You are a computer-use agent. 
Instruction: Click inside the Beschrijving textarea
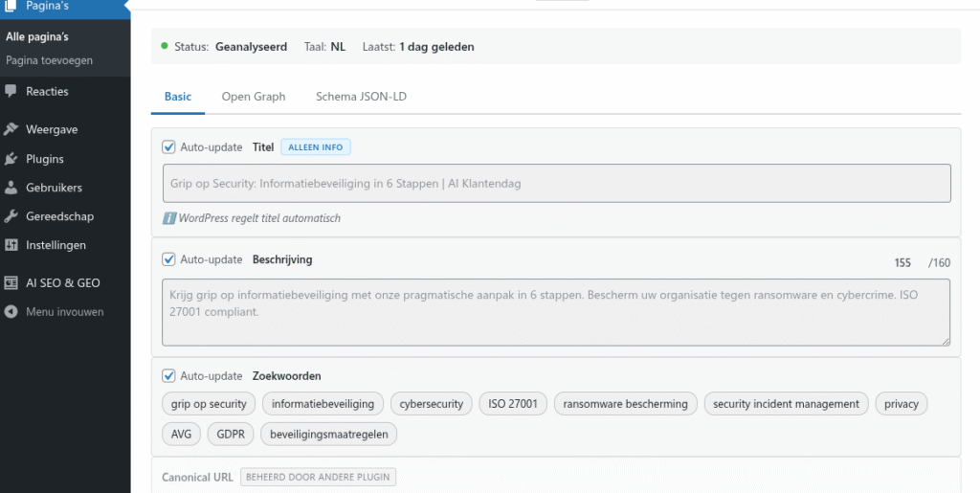coord(555,311)
